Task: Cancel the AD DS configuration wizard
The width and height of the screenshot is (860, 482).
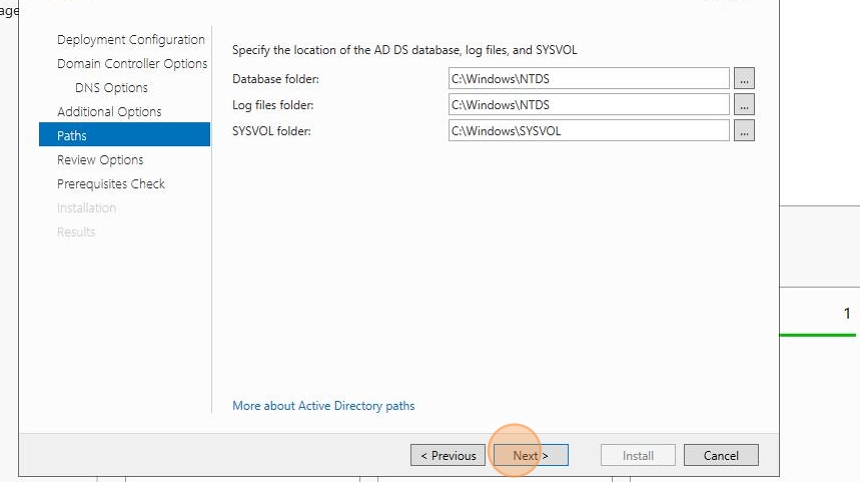Action: tap(721, 456)
